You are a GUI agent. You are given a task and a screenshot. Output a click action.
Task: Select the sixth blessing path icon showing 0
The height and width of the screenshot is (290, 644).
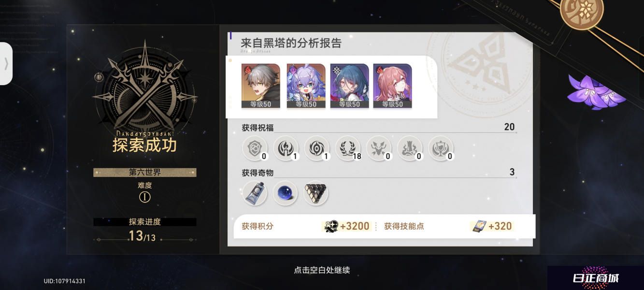[x=410, y=148]
